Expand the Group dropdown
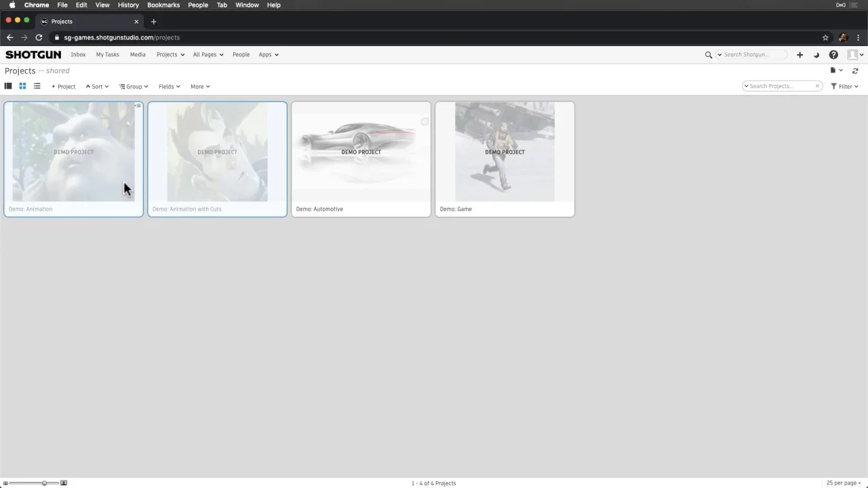Viewport: 868px width, 488px height. [134, 86]
